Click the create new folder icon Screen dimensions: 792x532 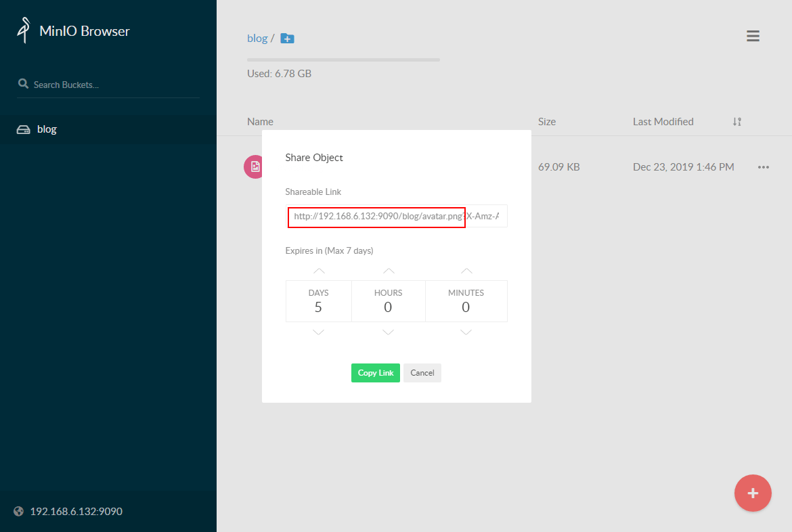point(287,39)
